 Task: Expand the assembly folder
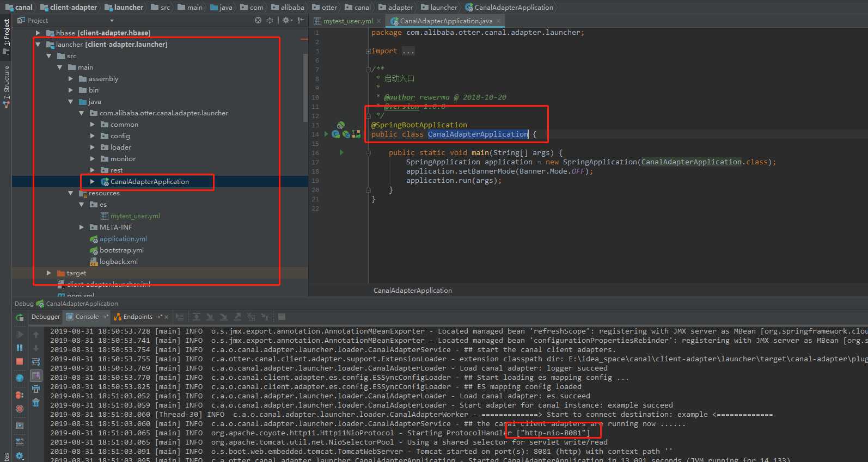point(71,78)
